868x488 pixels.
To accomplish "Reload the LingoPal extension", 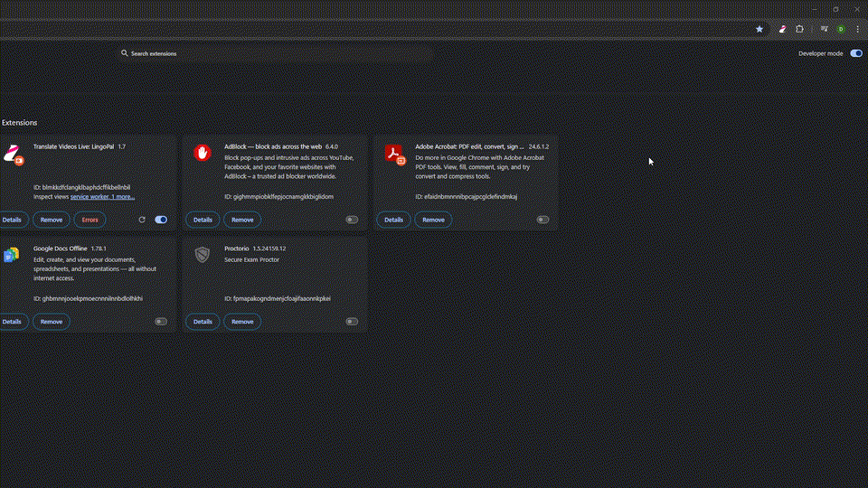I will click(142, 220).
